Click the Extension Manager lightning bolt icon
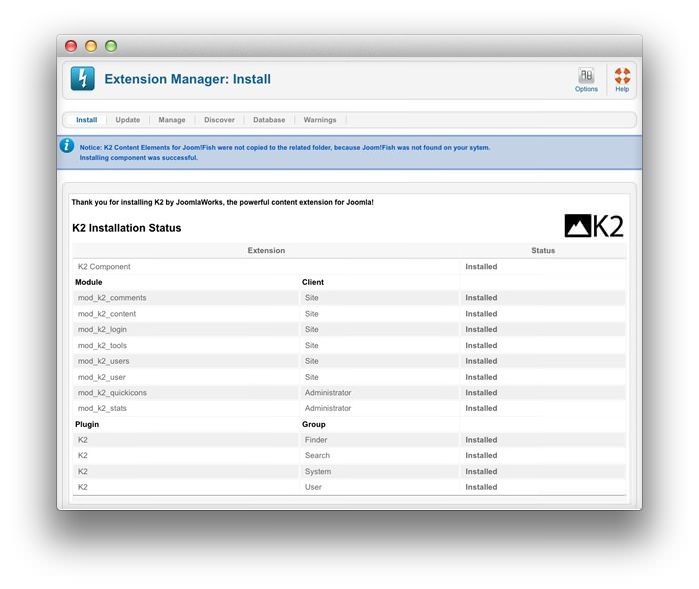The image size is (699, 589). 83,79
